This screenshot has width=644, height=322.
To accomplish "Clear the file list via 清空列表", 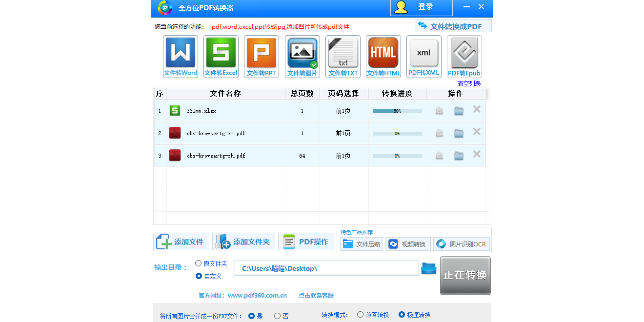I will (468, 83).
